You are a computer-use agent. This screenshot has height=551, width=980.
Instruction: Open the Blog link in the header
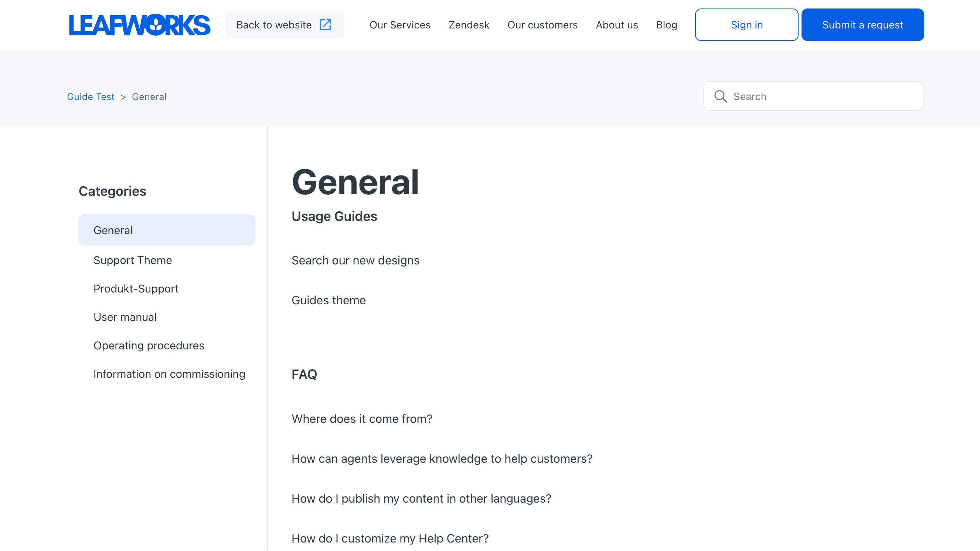point(667,25)
